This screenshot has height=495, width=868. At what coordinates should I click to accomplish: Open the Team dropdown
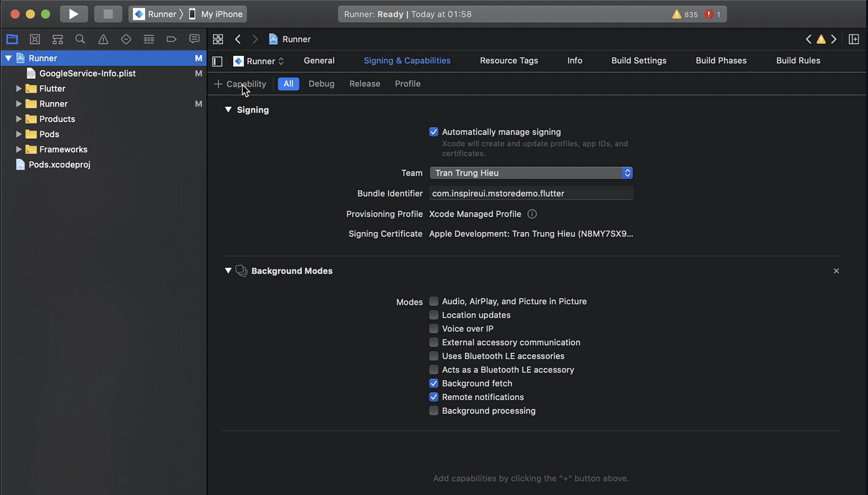pos(531,173)
